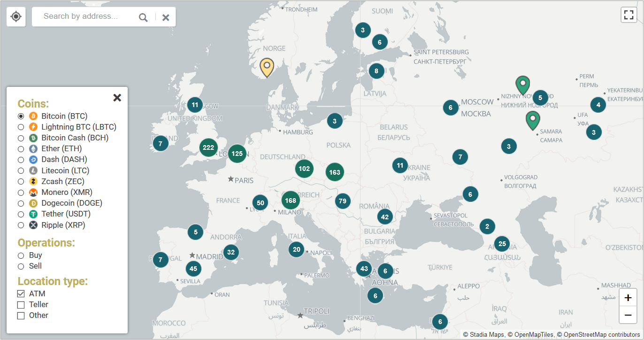The width and height of the screenshot is (644, 340).
Task: Enable the Teller location type
Action: [x=21, y=305]
